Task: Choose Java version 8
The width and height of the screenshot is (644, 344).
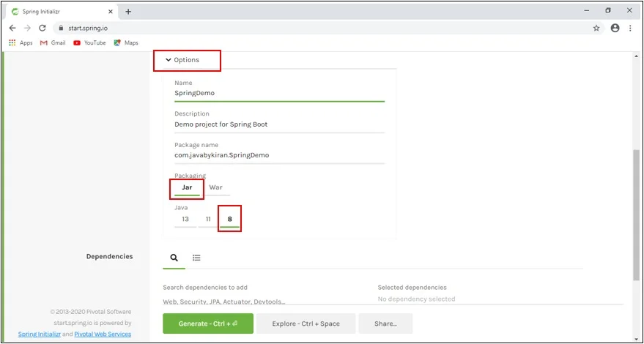Action: click(x=229, y=219)
